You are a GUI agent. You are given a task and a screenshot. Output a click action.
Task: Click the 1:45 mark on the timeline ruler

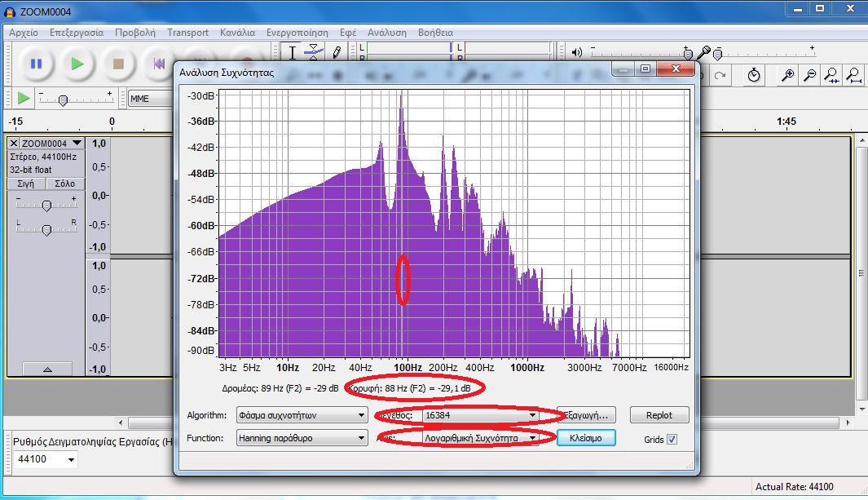pyautogui.click(x=786, y=122)
